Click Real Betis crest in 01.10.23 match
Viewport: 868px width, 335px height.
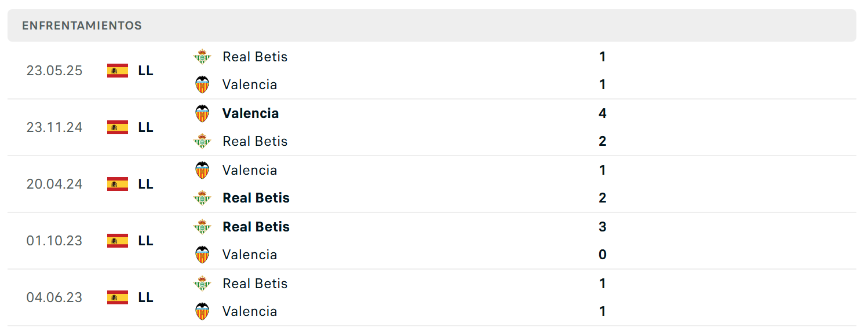point(202,227)
